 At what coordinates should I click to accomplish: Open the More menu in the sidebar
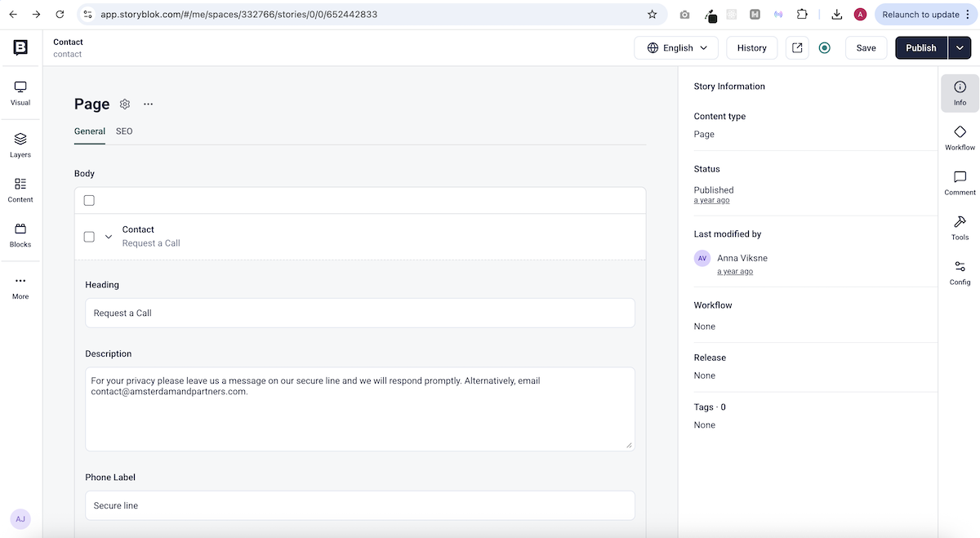coord(20,287)
